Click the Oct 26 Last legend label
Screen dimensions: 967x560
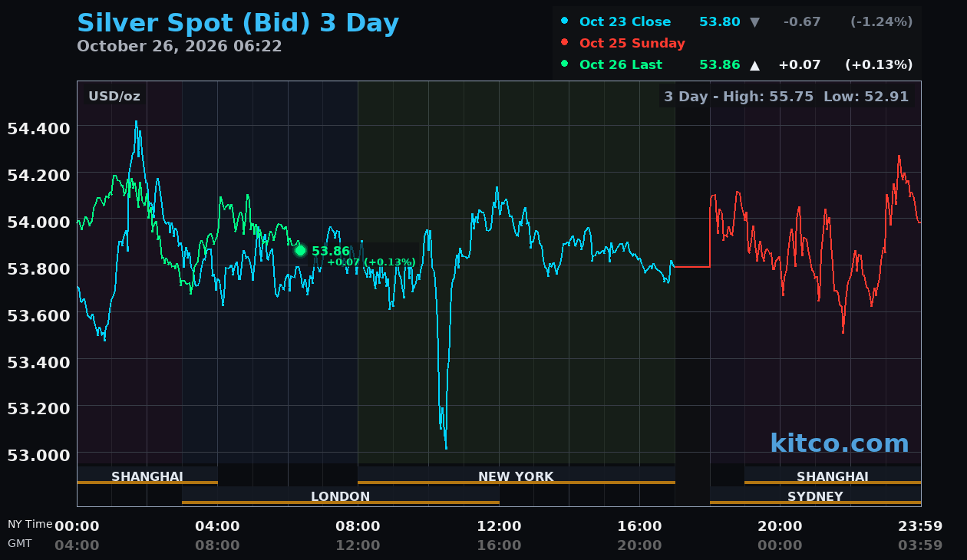[x=621, y=65]
